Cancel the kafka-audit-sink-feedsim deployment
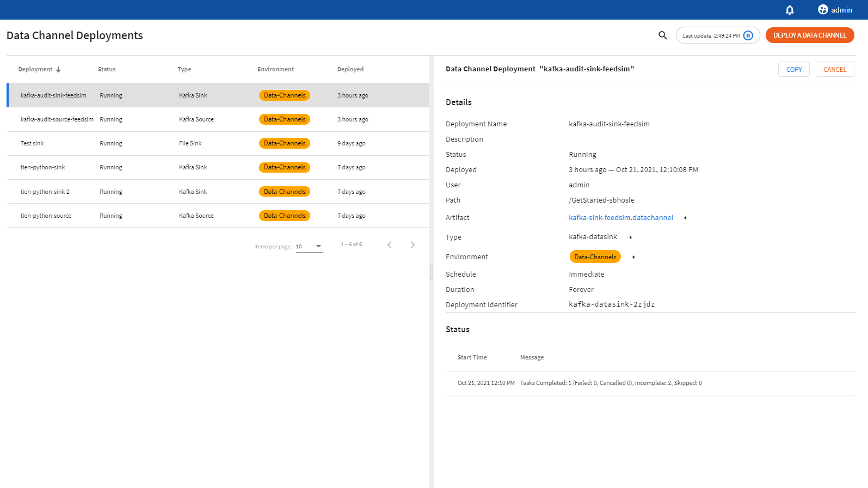Screen dimensions: 868x488 click(x=834, y=70)
